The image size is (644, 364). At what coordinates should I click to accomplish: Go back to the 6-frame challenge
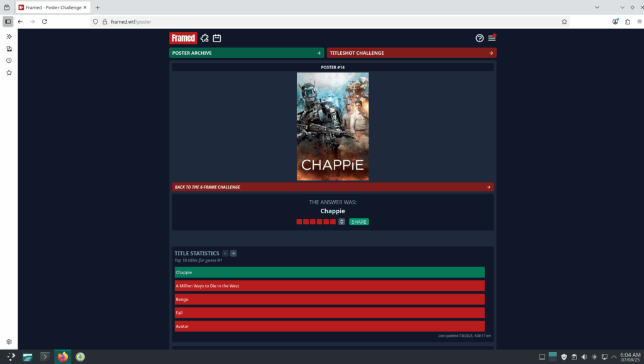pos(333,187)
